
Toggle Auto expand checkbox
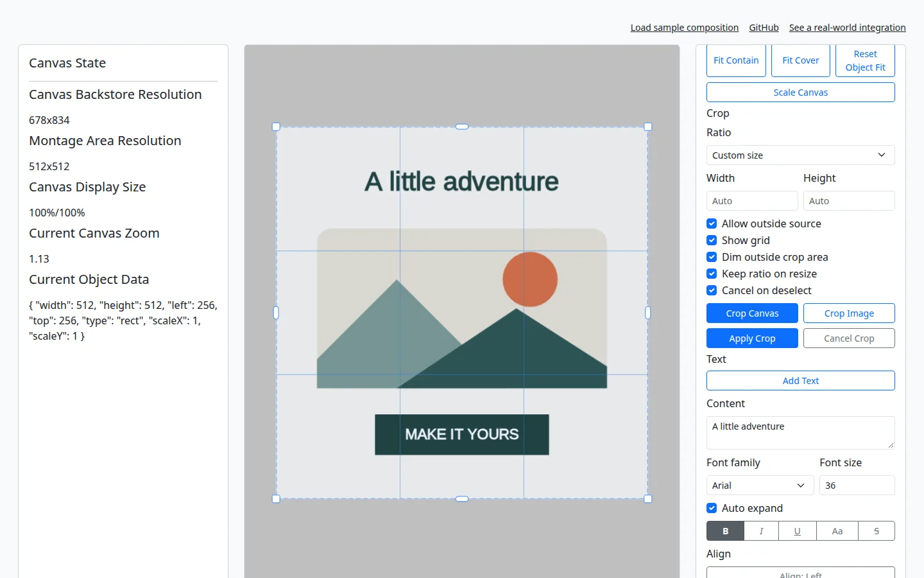click(x=712, y=508)
